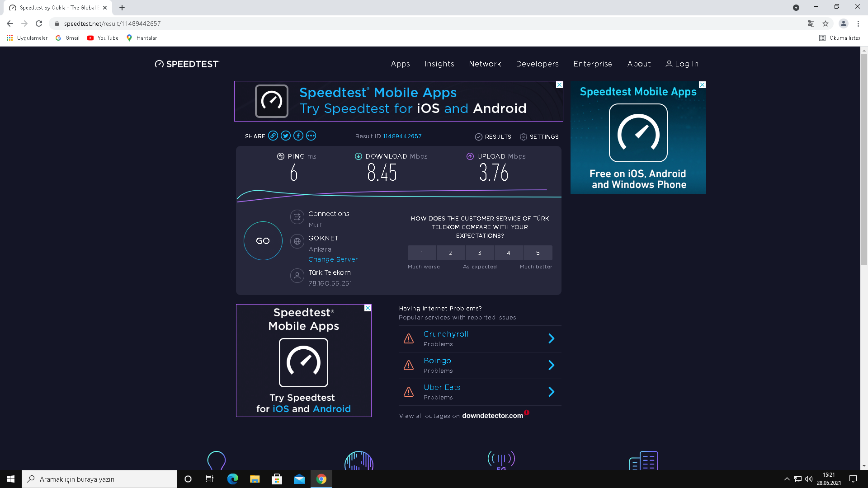Copy result link via share link icon
This screenshot has height=488, width=868.
tap(273, 136)
